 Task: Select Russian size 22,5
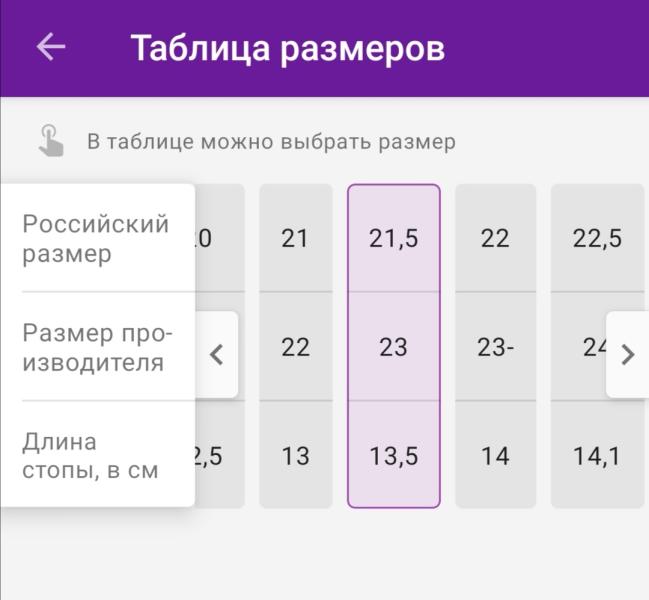coord(597,238)
